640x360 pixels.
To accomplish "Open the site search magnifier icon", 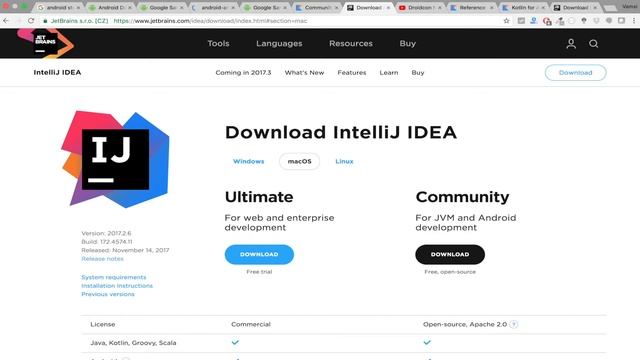I will (593, 44).
